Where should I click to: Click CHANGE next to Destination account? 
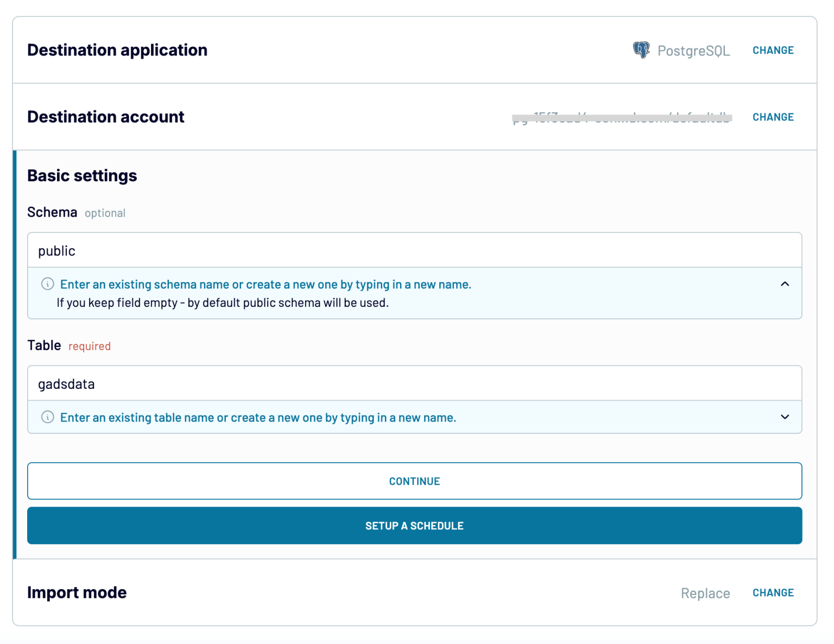click(x=773, y=117)
